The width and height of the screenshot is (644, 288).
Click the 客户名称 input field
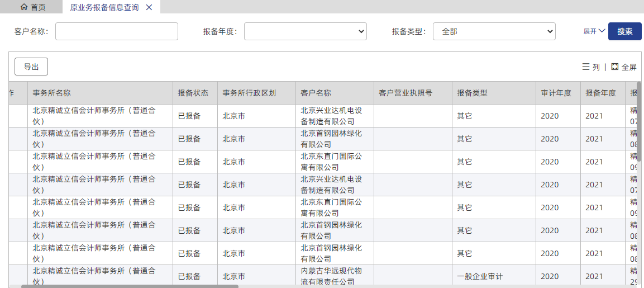tap(116, 31)
